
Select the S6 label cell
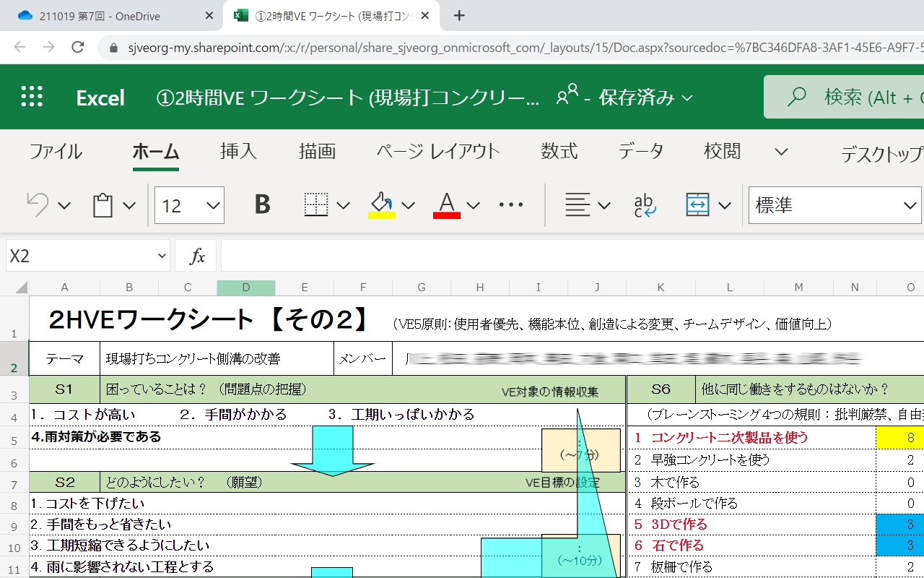tap(661, 389)
